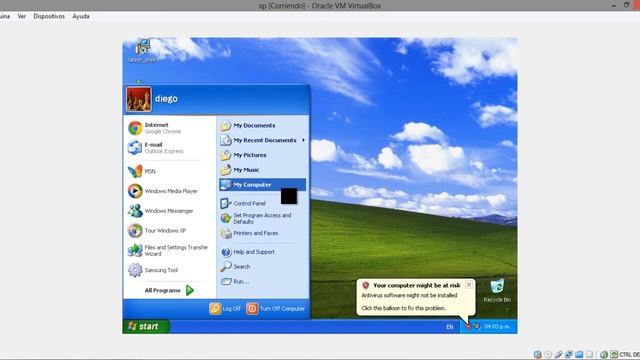This screenshot has height=360, width=640.
Task: Click VirtualBox mouse integration status icon
Action: tap(604, 354)
